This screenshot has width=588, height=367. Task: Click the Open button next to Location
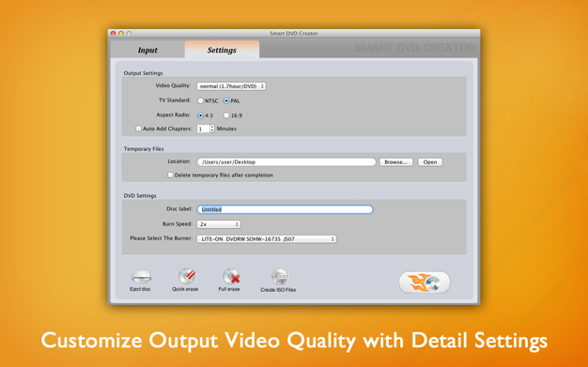point(430,162)
